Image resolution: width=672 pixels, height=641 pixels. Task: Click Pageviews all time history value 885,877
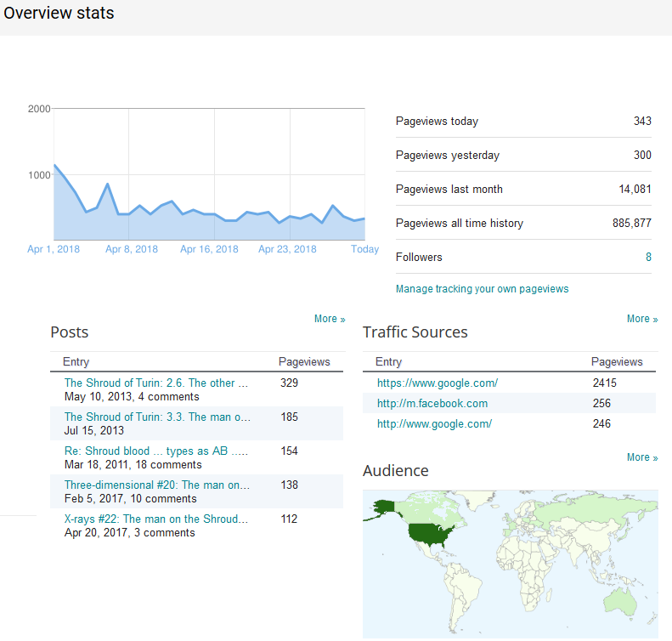[x=632, y=223]
